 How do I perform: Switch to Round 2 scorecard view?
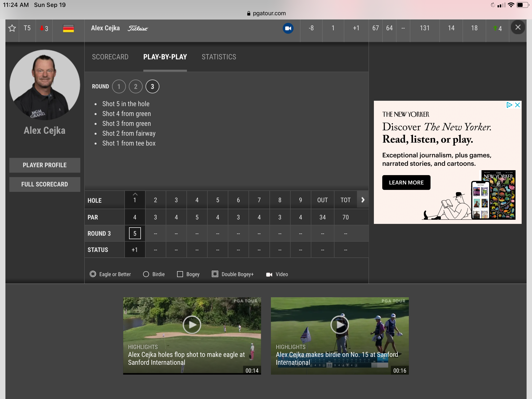click(136, 87)
